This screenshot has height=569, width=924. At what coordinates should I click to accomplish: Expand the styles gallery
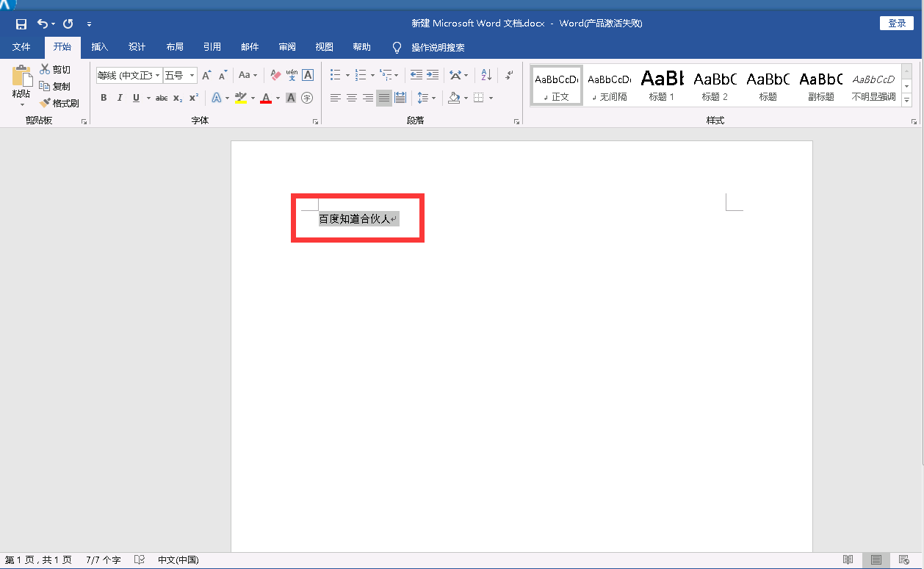(x=906, y=99)
